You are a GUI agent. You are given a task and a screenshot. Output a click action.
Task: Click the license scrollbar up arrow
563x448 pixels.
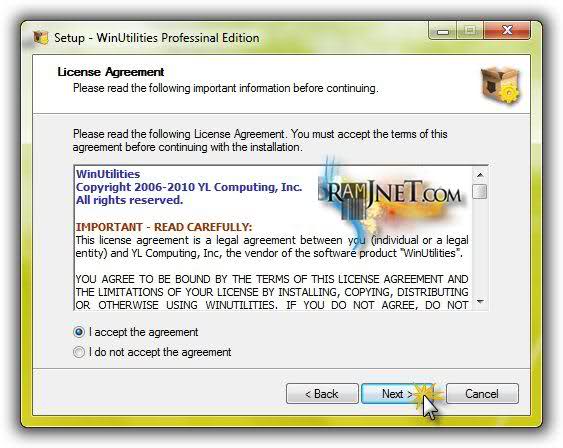pos(480,175)
